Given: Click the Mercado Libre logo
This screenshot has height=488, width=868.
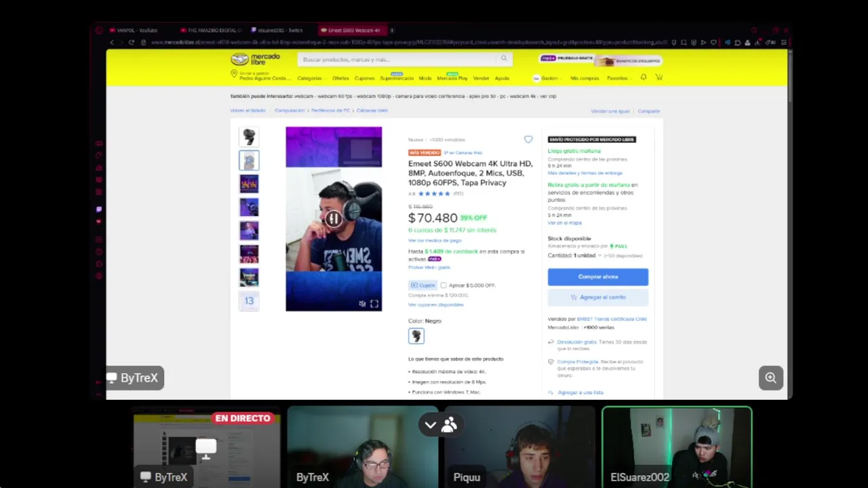Looking at the screenshot, I should 255,59.
